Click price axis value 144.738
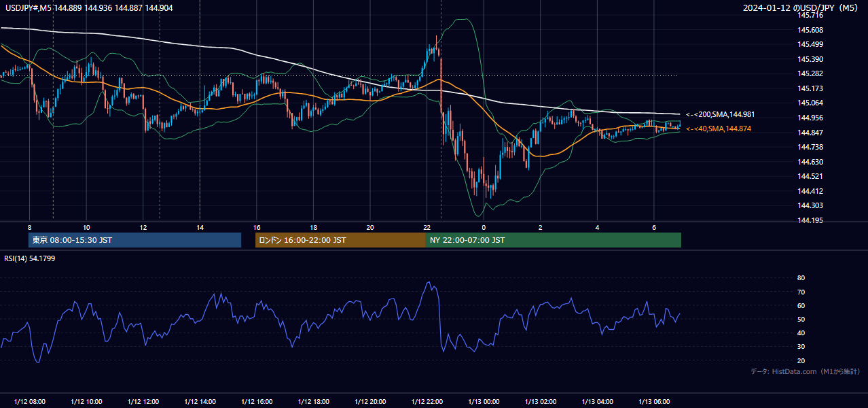This screenshot has height=408, width=868. tap(811, 147)
